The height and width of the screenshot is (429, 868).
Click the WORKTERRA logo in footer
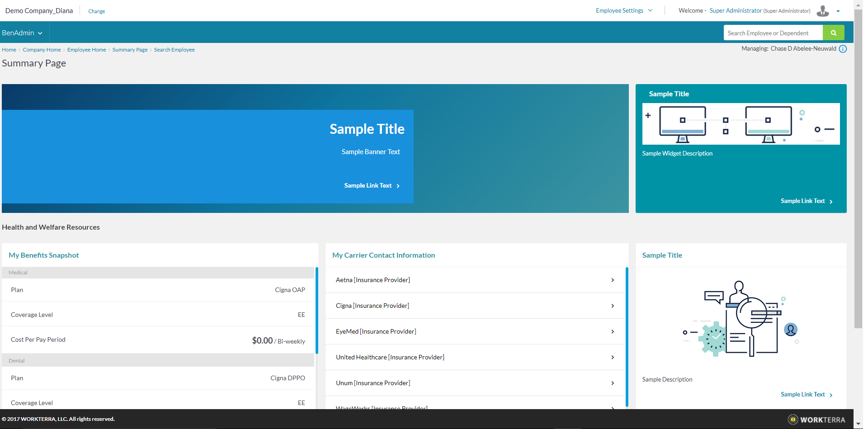[x=816, y=420]
